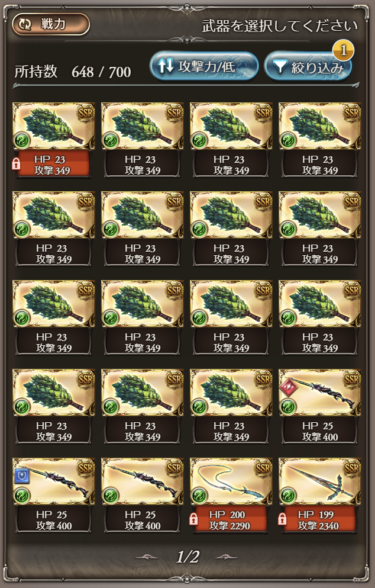Select the whip weapon with attack 2290
Image resolution: width=375 pixels, height=588 pixels.
click(x=231, y=495)
